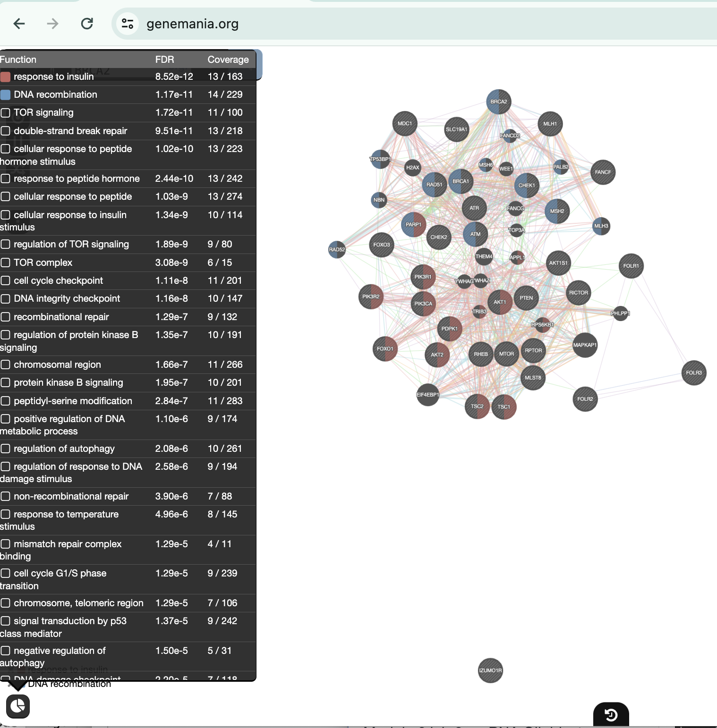Click the browser back arrow

click(19, 24)
